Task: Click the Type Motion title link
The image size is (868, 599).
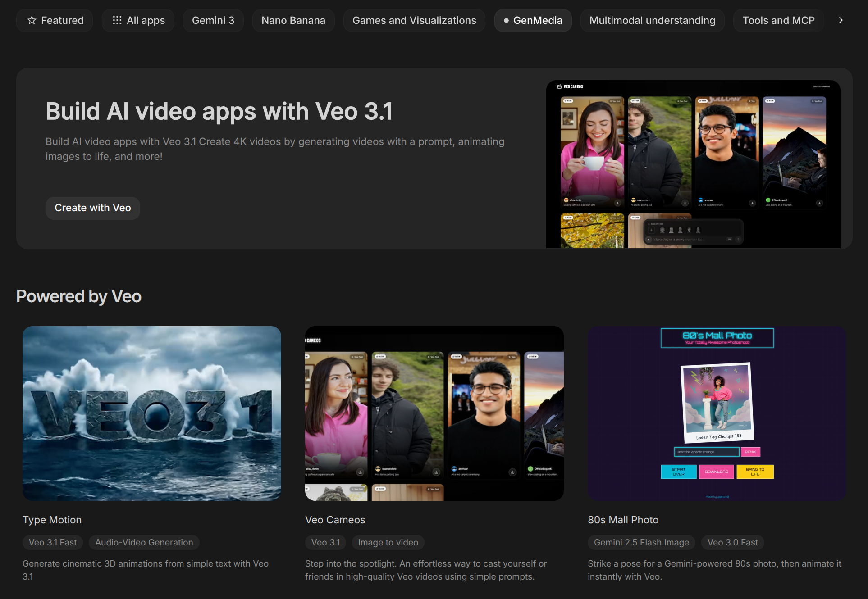Action: 52,520
